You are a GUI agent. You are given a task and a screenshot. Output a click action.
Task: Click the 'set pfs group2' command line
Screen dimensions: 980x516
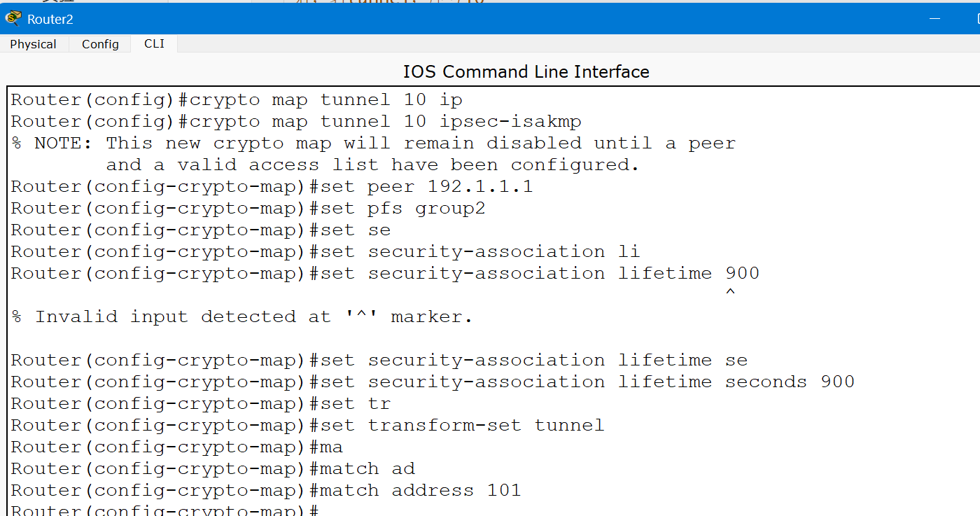coord(248,209)
